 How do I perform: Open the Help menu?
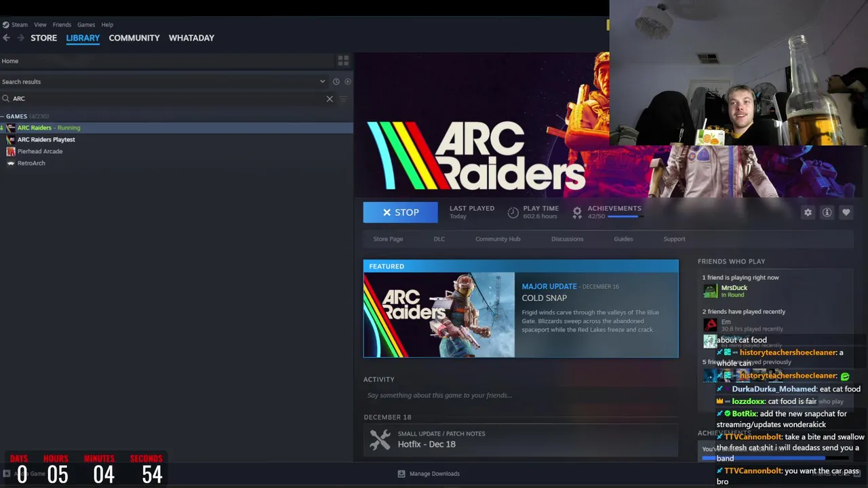107,24
